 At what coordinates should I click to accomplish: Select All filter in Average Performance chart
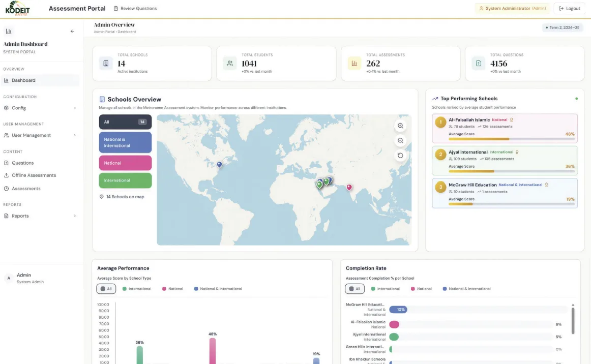[106, 289]
